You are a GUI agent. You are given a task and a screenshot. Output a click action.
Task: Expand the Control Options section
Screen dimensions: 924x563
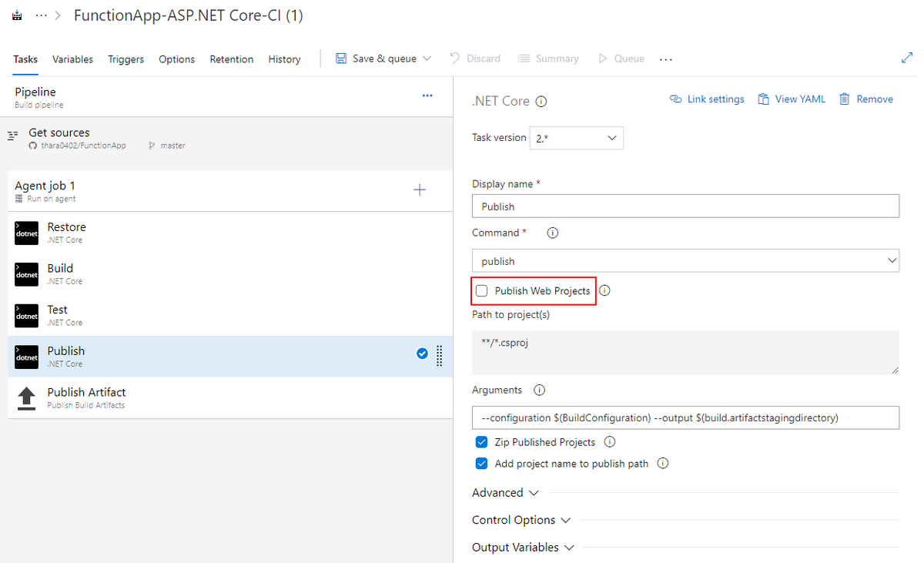tap(521, 520)
